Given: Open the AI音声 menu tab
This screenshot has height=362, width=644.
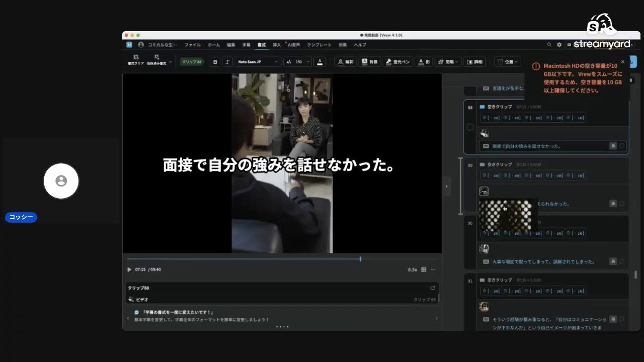Looking at the screenshot, I should coord(294,45).
